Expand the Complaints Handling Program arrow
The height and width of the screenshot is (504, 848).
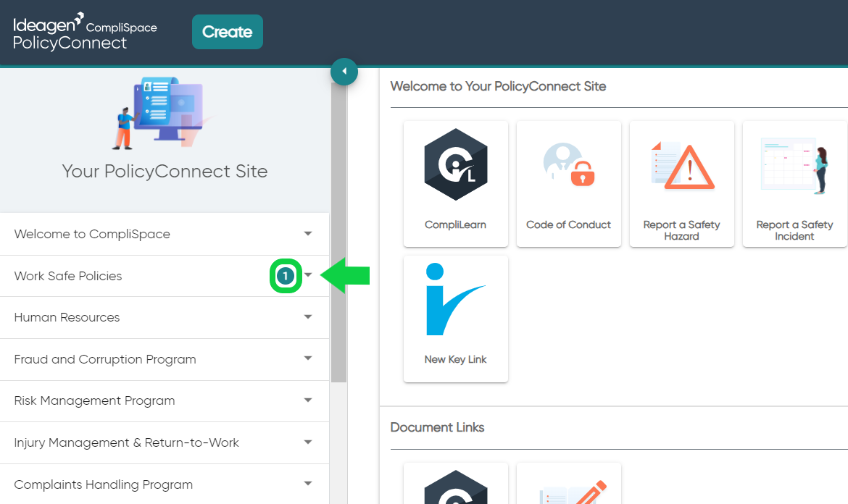click(x=308, y=484)
